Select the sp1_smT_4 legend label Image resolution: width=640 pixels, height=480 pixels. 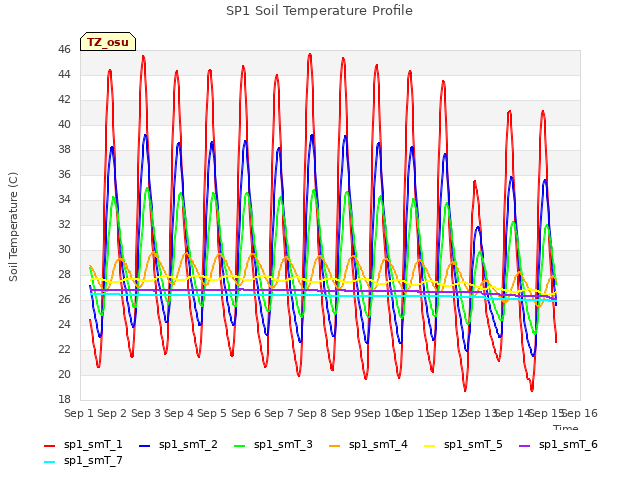tap(378, 444)
